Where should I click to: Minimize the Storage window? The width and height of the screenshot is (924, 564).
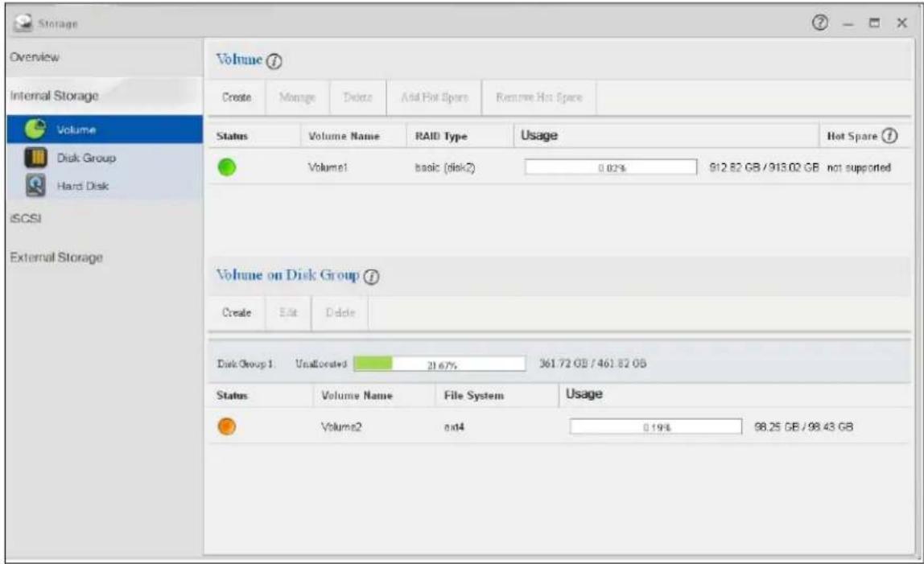pos(848,23)
